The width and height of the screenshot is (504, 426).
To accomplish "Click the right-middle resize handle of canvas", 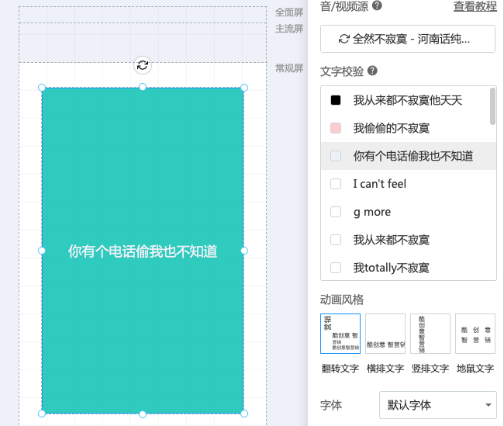I will click(244, 251).
